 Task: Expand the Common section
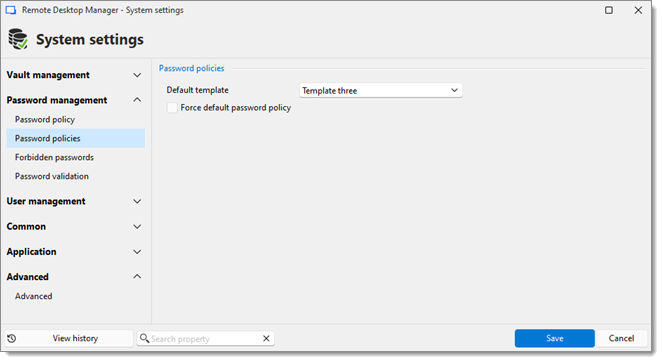(x=137, y=227)
